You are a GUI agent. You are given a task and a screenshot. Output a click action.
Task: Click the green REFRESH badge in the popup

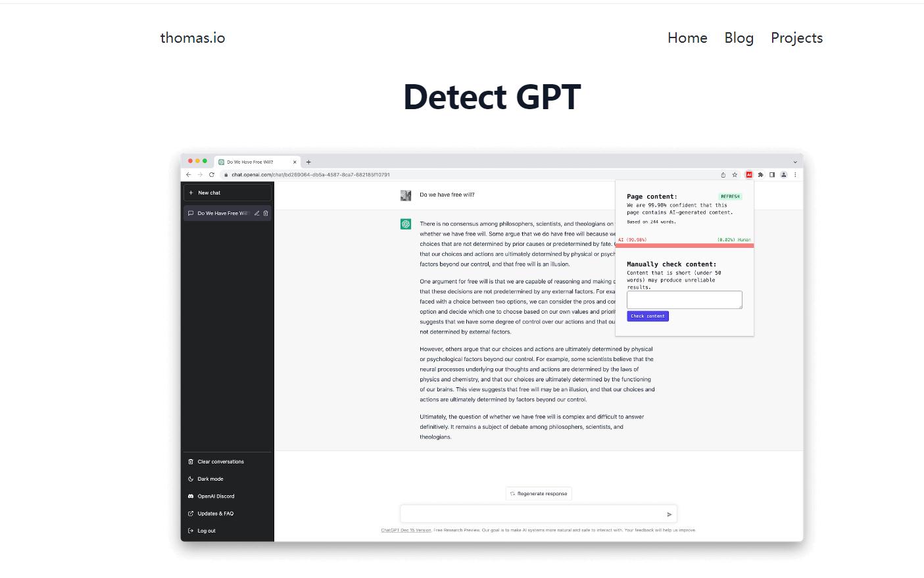[730, 197]
